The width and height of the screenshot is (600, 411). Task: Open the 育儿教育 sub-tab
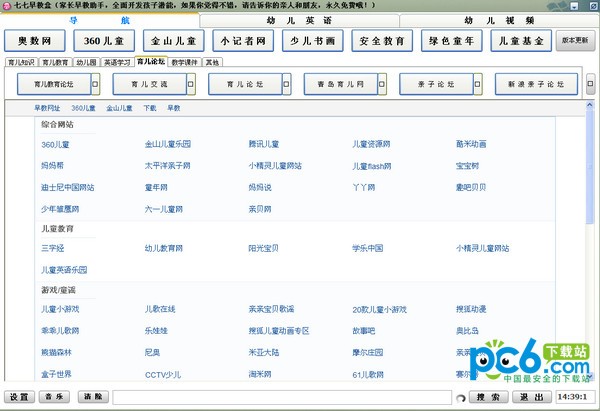pos(55,62)
